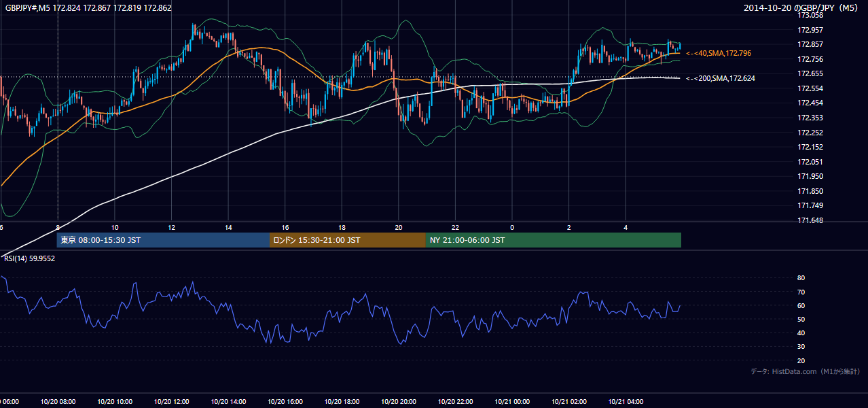Select the 40 SMA label 172.796
The width and height of the screenshot is (868, 408).
[719, 53]
